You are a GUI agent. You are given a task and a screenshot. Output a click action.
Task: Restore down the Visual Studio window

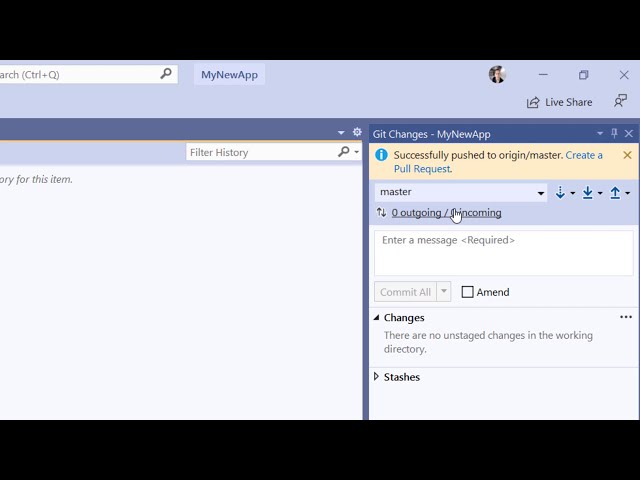pos(583,75)
